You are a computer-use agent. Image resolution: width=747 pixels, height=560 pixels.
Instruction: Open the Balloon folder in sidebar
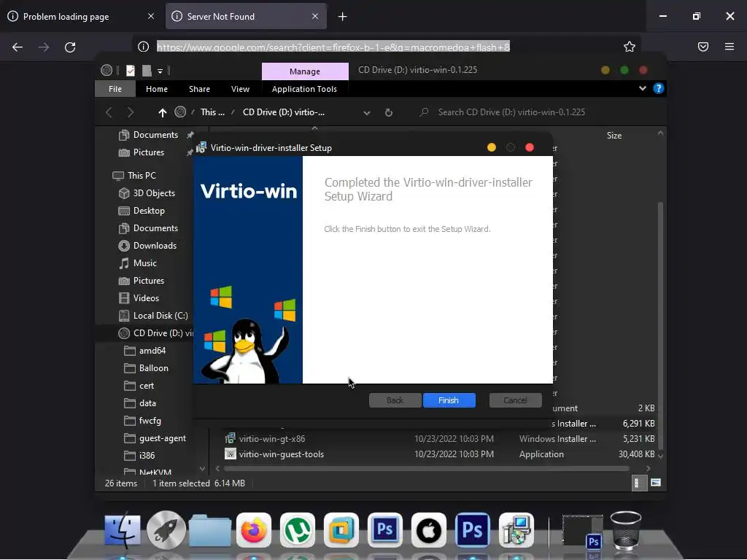click(153, 368)
